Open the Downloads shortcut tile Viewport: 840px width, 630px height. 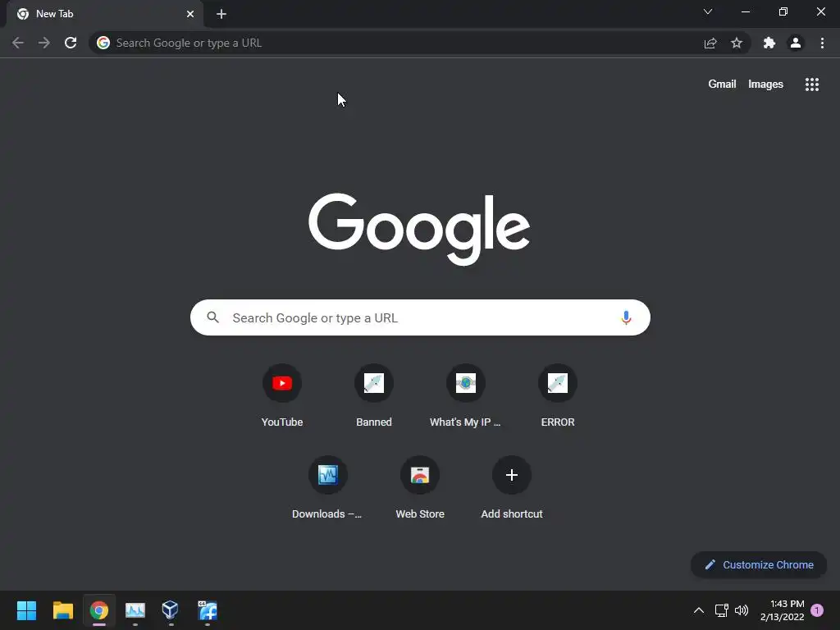(328, 487)
